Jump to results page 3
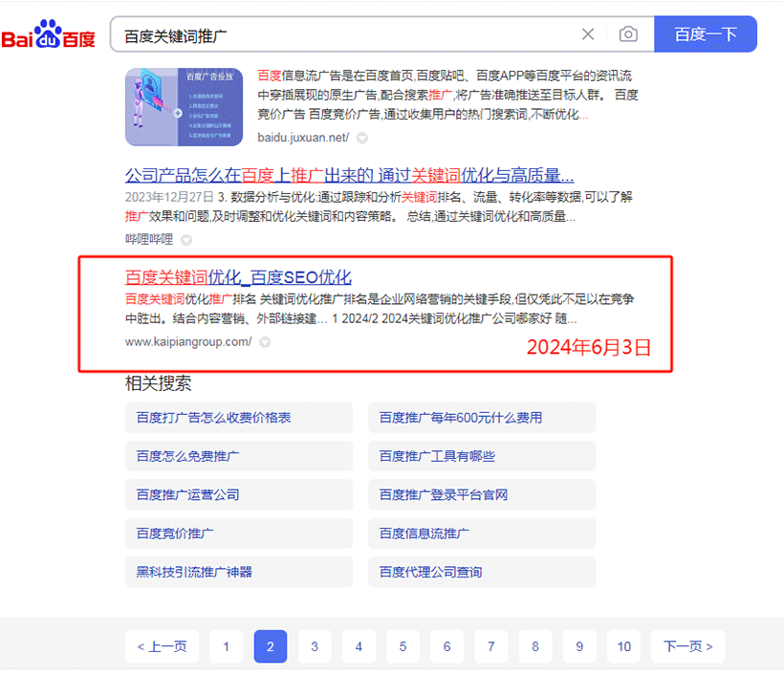 [315, 646]
